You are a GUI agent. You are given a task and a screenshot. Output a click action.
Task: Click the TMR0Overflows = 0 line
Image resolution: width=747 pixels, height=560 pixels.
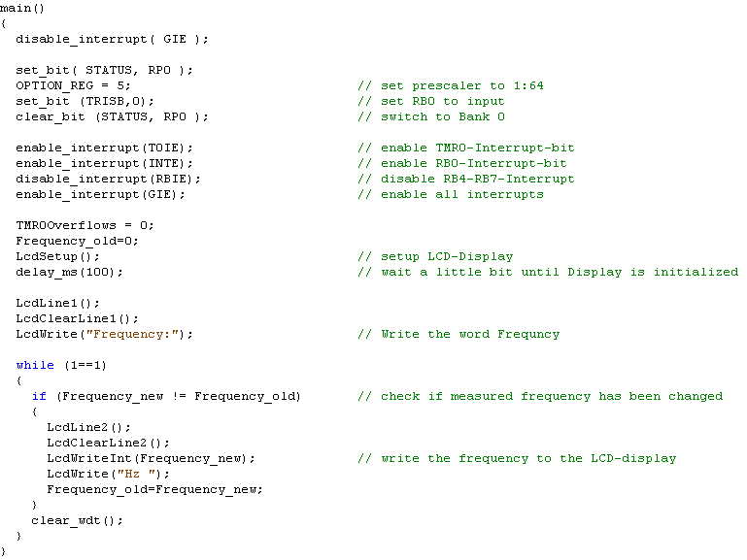(85, 225)
